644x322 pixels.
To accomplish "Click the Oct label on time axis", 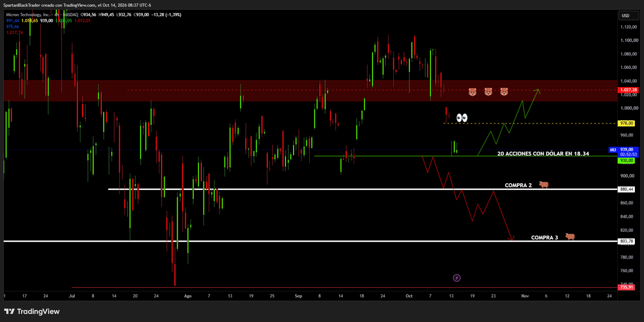I will click(x=409, y=296).
